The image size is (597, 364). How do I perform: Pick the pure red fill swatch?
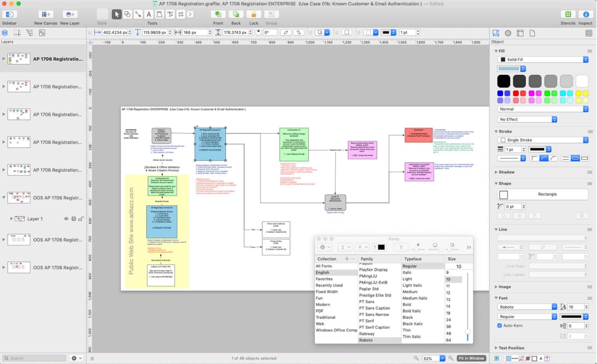[x=516, y=93]
